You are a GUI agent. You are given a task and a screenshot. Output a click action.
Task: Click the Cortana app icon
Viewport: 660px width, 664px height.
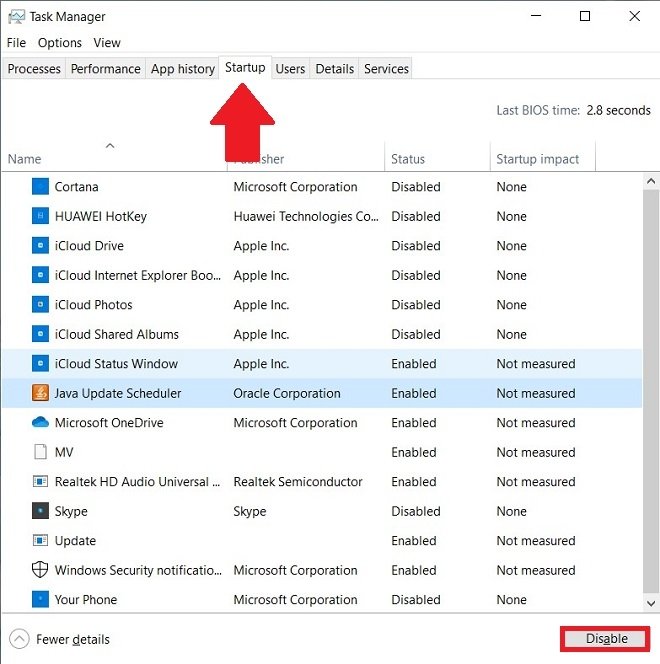[x=40, y=187]
